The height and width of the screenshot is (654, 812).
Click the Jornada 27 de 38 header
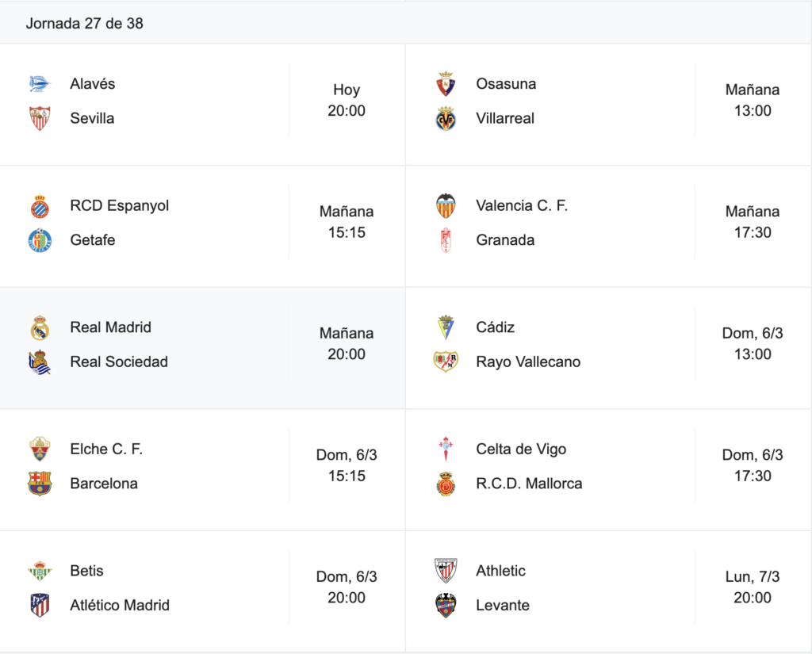click(x=84, y=23)
